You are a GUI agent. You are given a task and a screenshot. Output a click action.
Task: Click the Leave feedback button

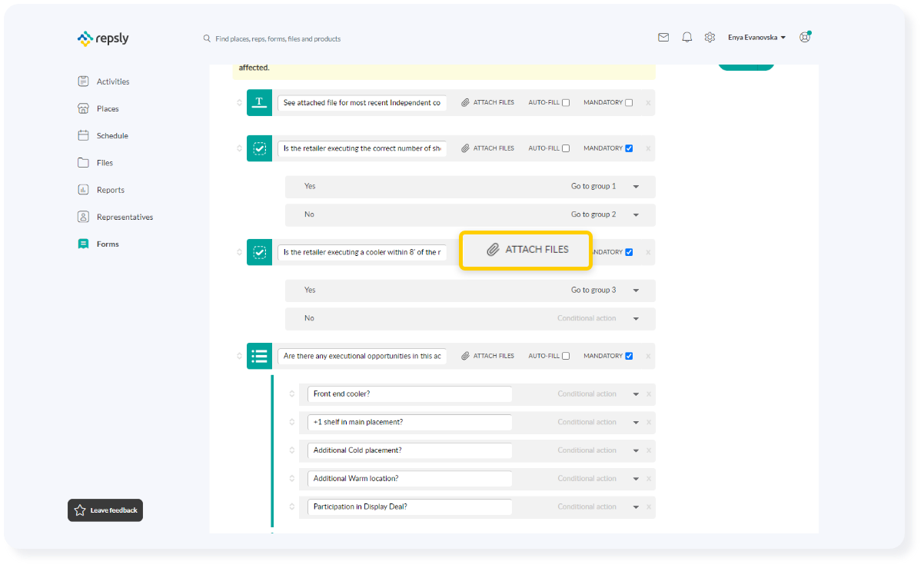[105, 510]
